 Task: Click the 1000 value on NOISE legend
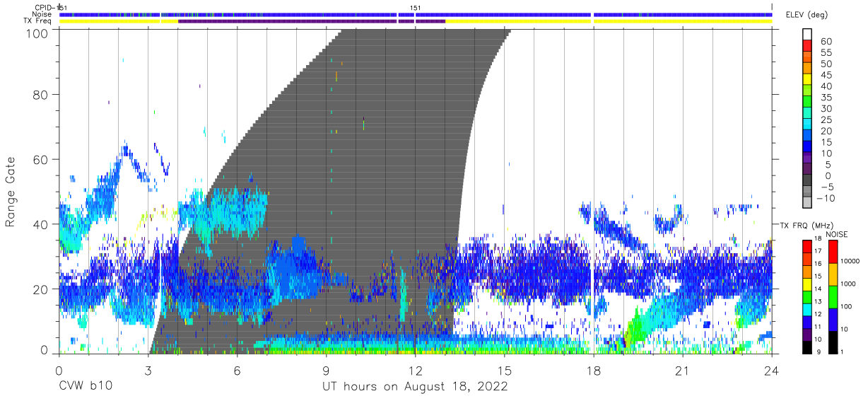click(850, 284)
